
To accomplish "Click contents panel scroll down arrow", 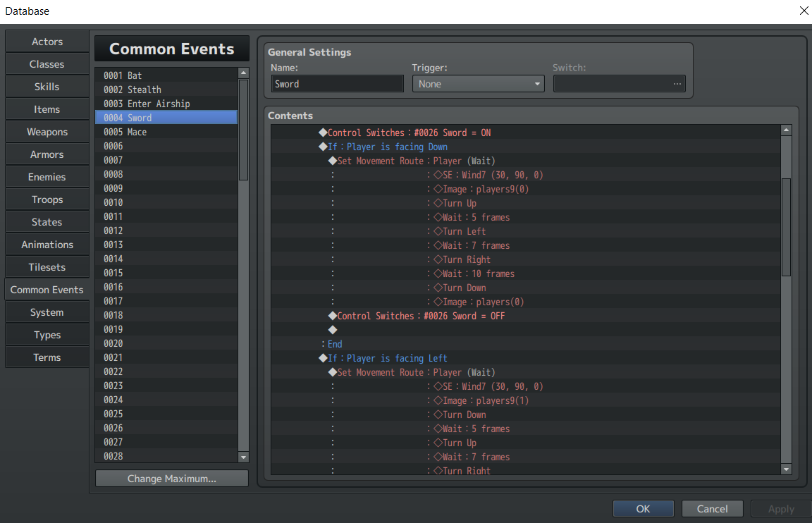I will [x=786, y=469].
